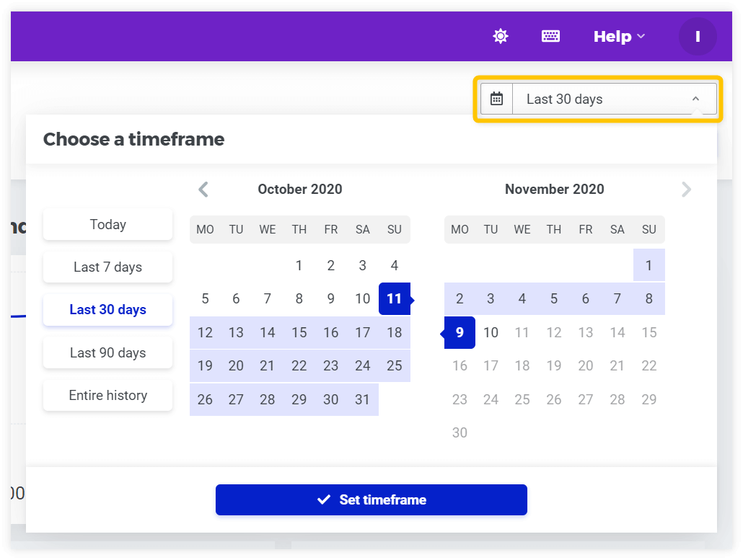The height and width of the screenshot is (560, 743).
Task: Select the Today preset
Action: pyautogui.click(x=108, y=224)
